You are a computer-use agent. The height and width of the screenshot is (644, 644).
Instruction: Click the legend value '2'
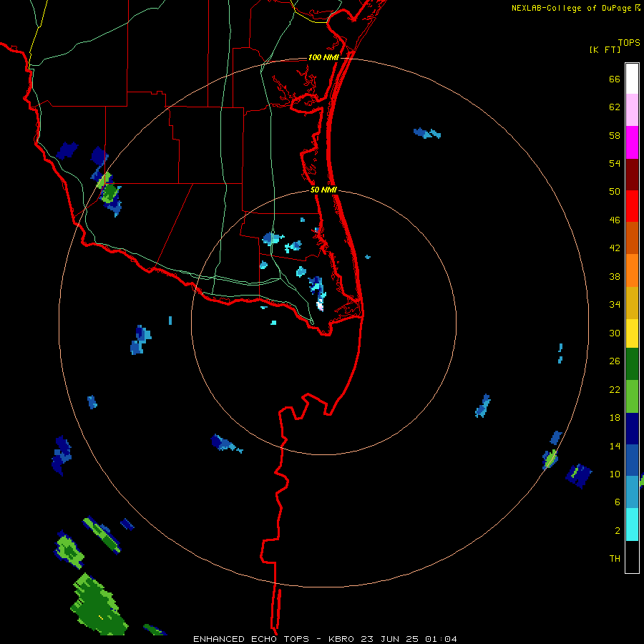pyautogui.click(x=618, y=531)
